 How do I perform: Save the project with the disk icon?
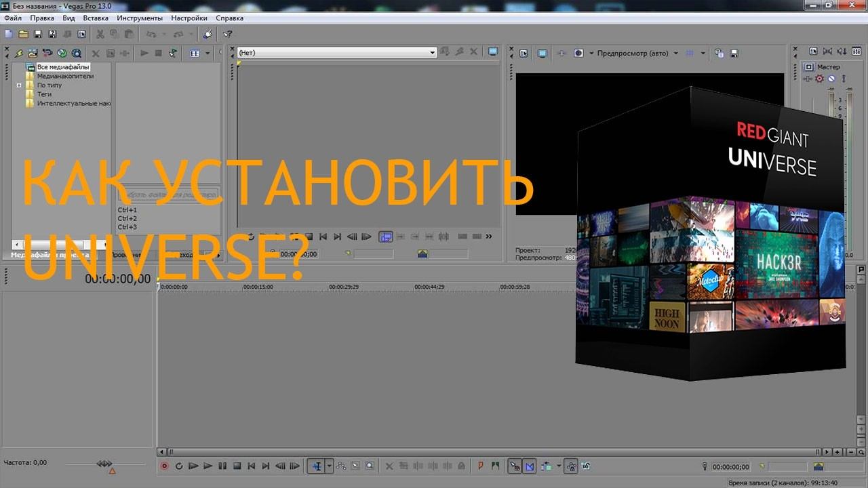click(x=38, y=34)
